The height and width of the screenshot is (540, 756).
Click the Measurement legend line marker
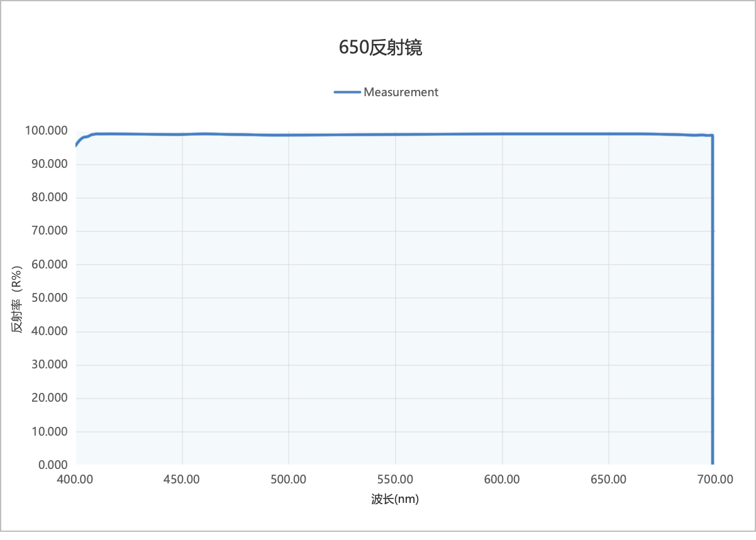coord(346,92)
